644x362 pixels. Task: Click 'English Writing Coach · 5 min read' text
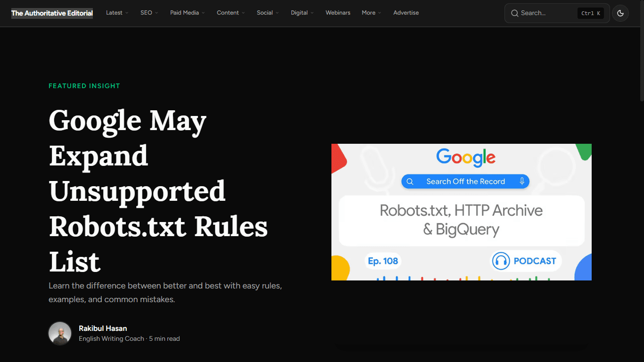pyautogui.click(x=129, y=339)
